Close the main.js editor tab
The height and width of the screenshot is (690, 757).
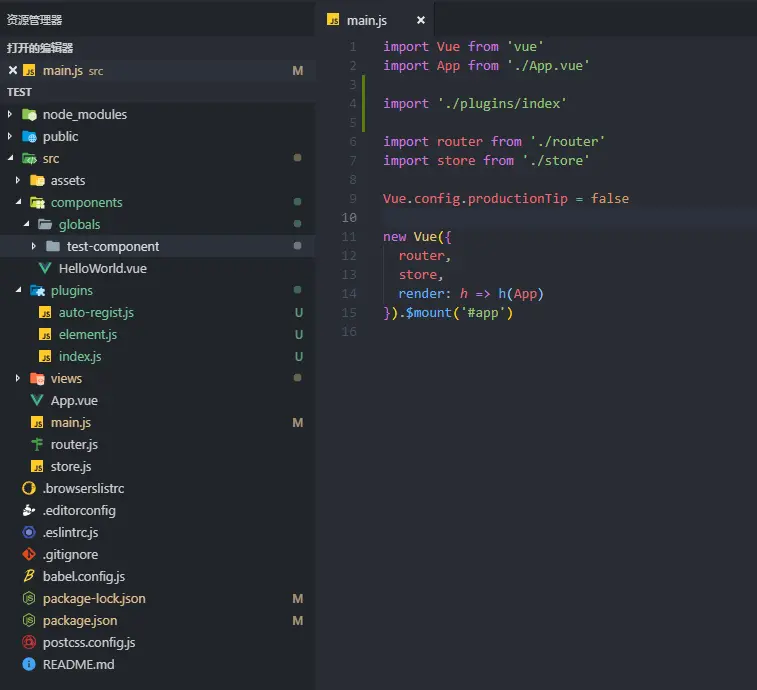pos(421,20)
